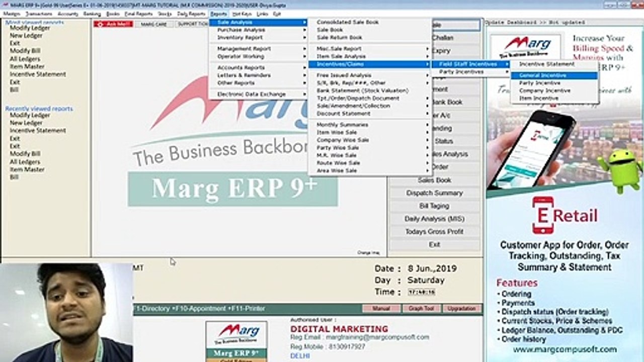
Task: Expand the M.R. Wise Sale submenu
Action: [370, 156]
